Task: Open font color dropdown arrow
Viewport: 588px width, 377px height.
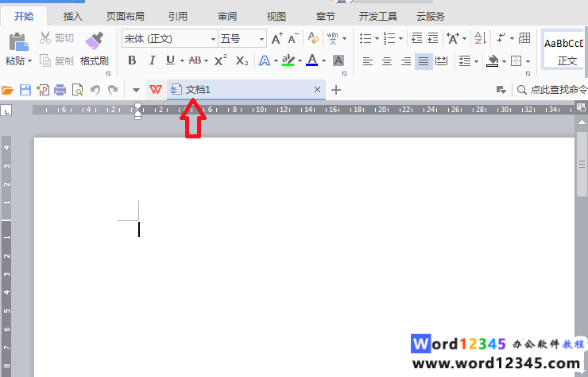Action: click(x=323, y=60)
